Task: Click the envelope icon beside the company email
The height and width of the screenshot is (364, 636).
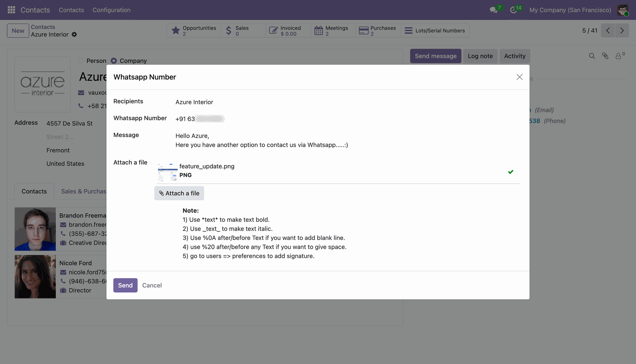Action: [81, 93]
